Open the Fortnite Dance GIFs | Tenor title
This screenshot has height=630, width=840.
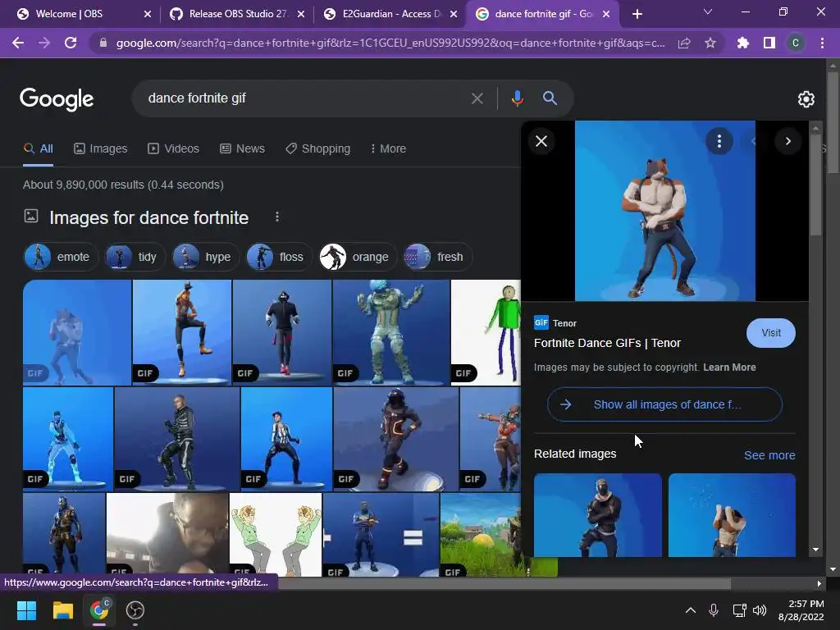point(607,343)
